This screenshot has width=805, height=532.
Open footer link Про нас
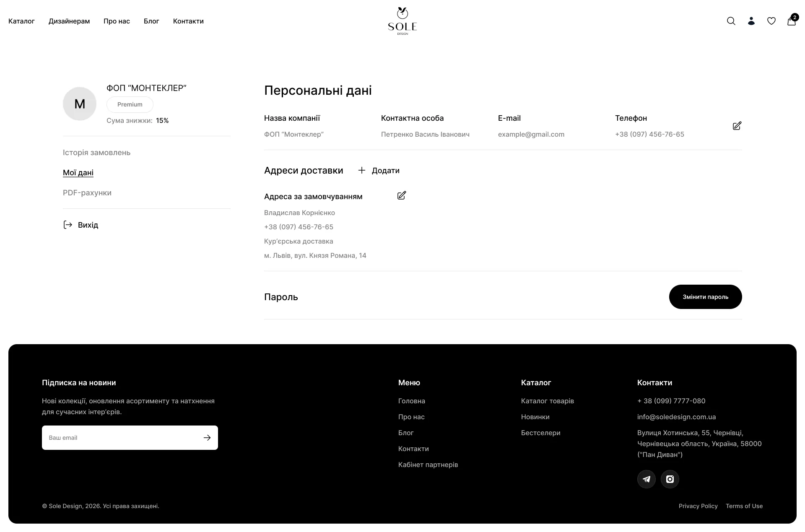pyautogui.click(x=411, y=417)
